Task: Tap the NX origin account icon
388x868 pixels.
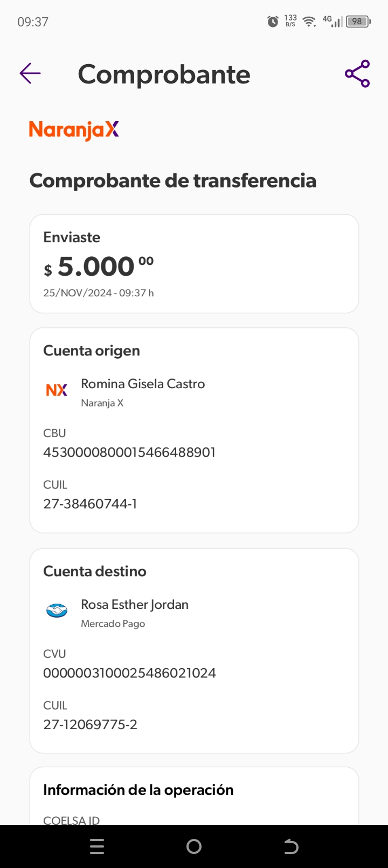Action: (x=57, y=390)
